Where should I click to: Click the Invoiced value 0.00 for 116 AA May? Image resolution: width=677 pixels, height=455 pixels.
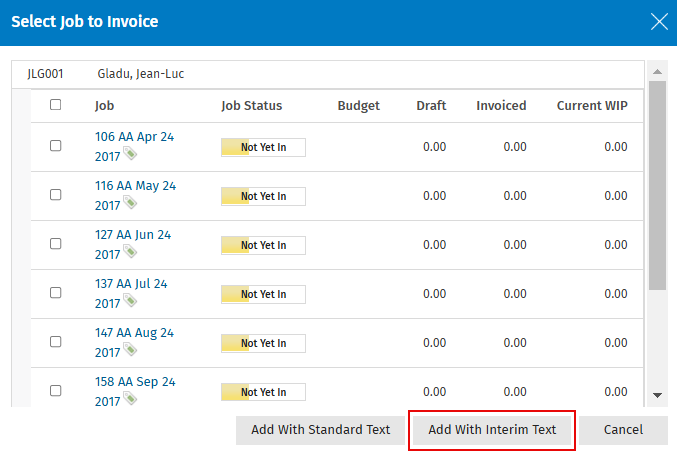[515, 196]
